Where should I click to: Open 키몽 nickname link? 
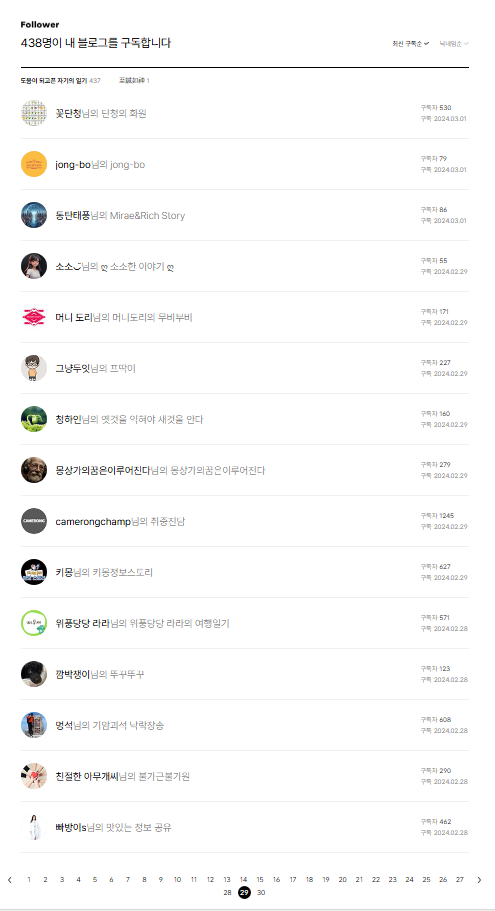64,572
